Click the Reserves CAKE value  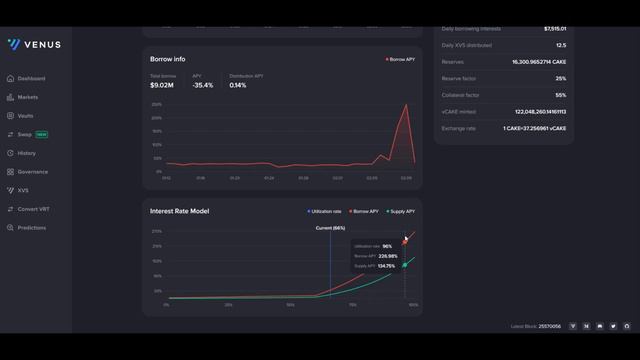(x=539, y=62)
